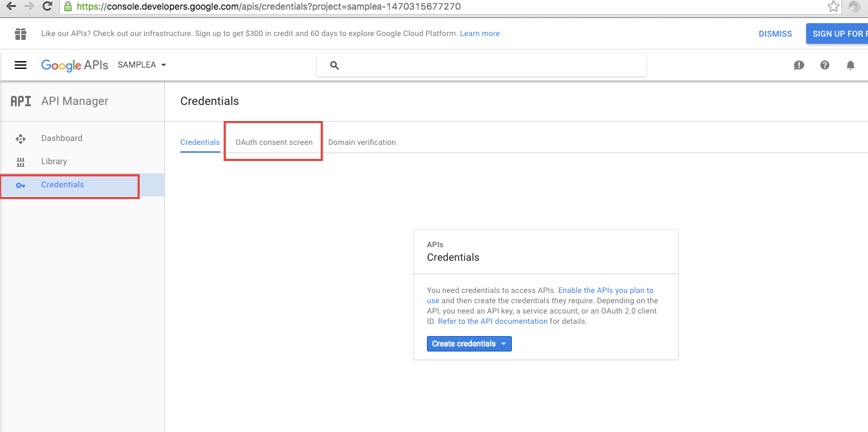Select Credentials in the left sidebar
Screen dimensions: 868x432
pyautogui.click(x=62, y=184)
